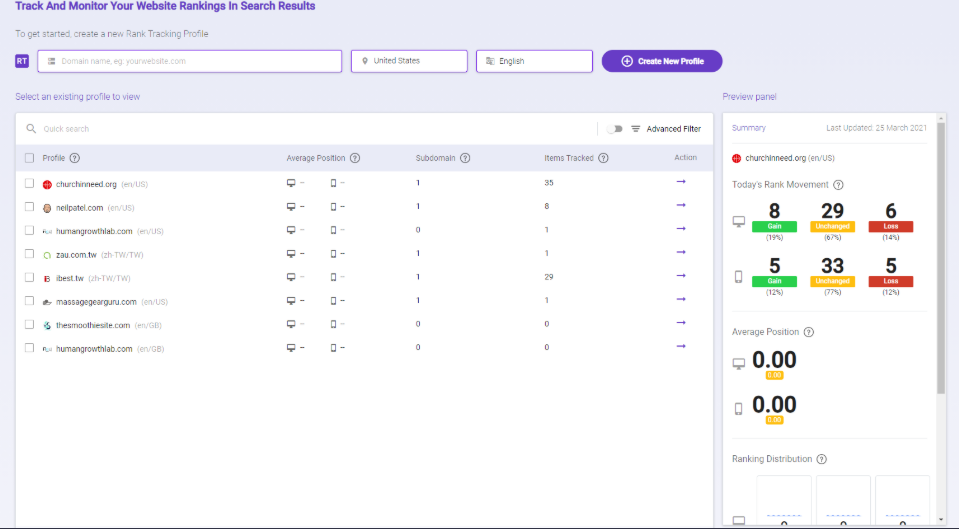Click the desktop red Loss badge under 6
The width and height of the screenshot is (959, 529).
point(890,226)
